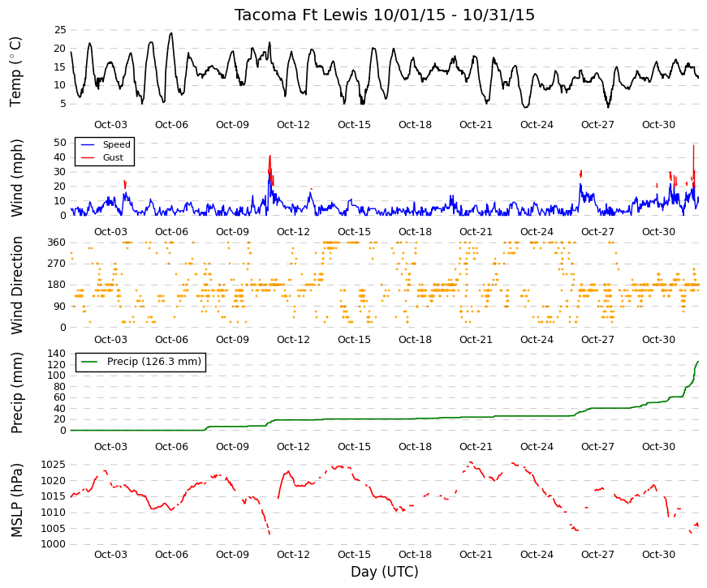Click the Precip (126.3 mm) legend label
The height and width of the screenshot is (588, 707).
(154, 362)
